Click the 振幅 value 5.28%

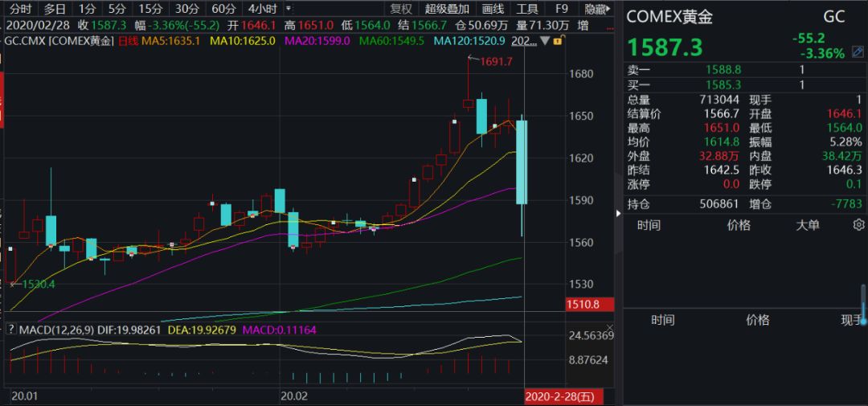tap(845, 141)
